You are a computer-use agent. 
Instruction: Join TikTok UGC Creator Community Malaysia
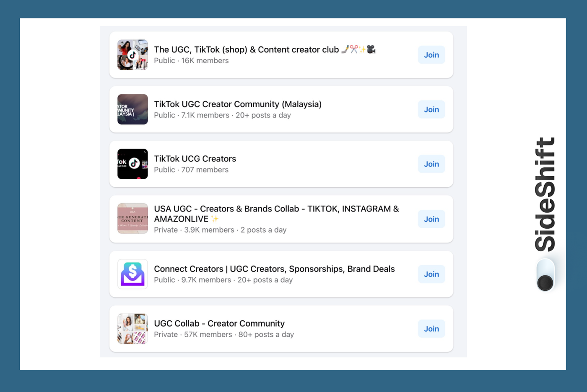click(431, 109)
